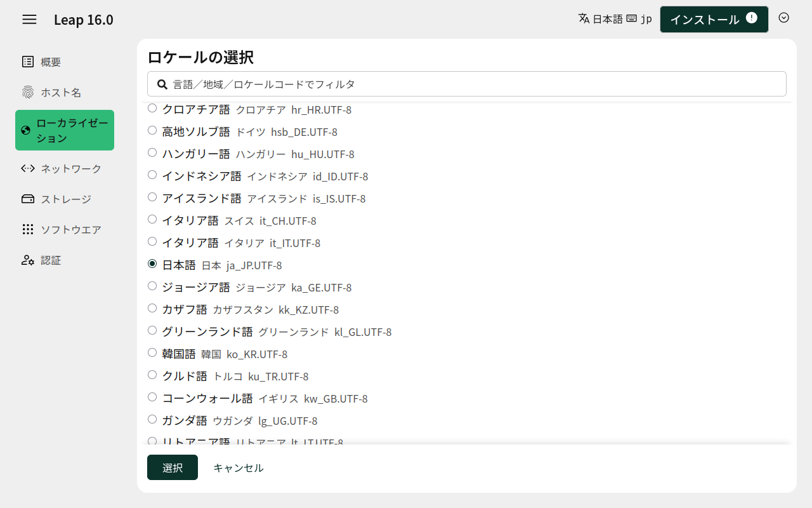Click the インストール button

[714, 19]
